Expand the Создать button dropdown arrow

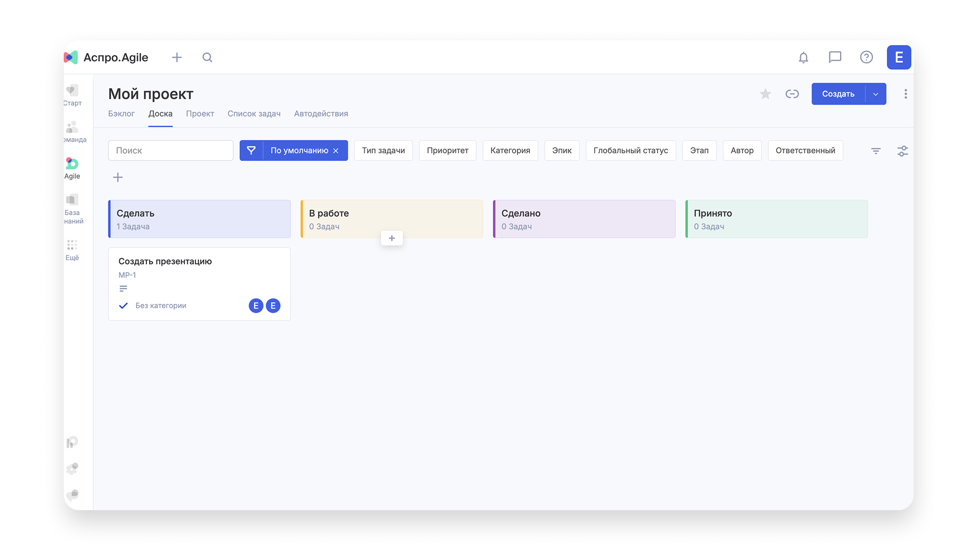(x=876, y=94)
